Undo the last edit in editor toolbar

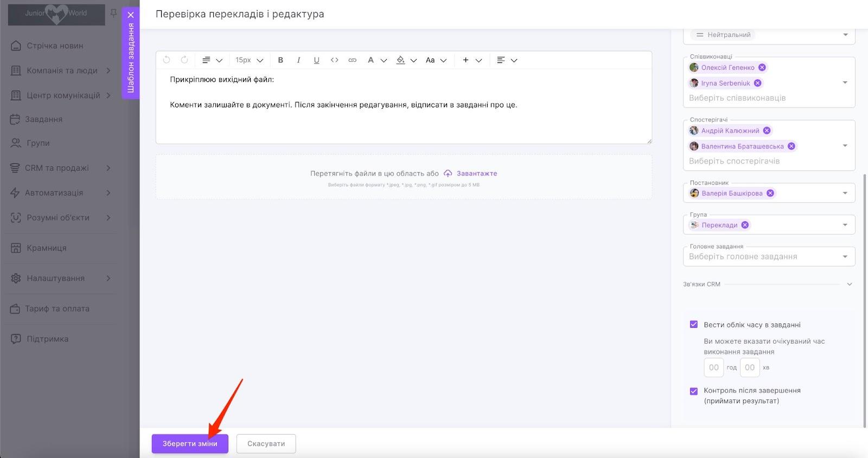(x=167, y=60)
